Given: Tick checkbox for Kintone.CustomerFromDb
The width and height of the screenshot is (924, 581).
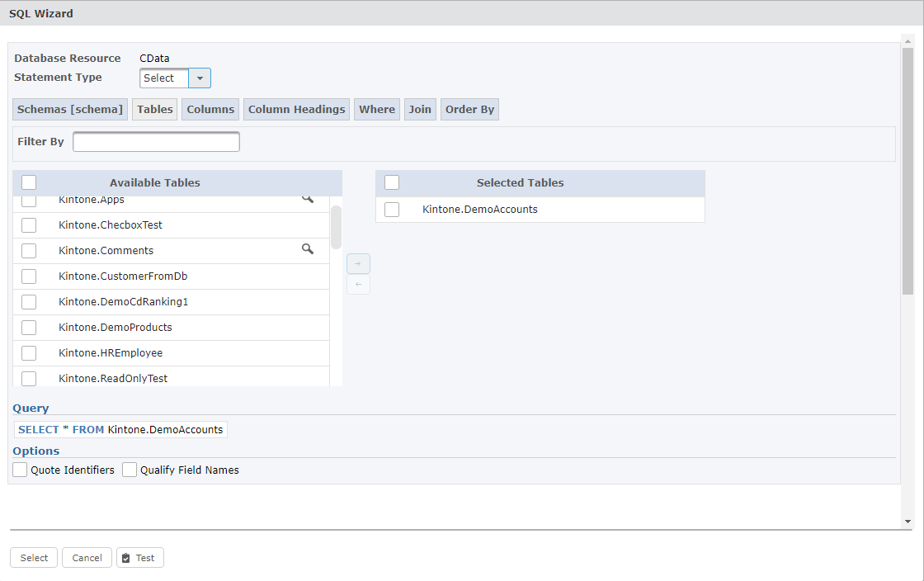Looking at the screenshot, I should (29, 276).
